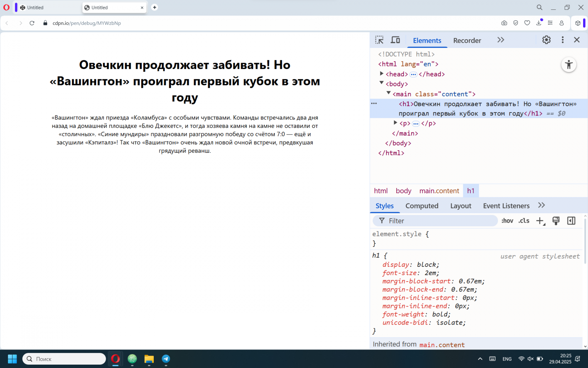Reload the page with refresh button

(32, 23)
